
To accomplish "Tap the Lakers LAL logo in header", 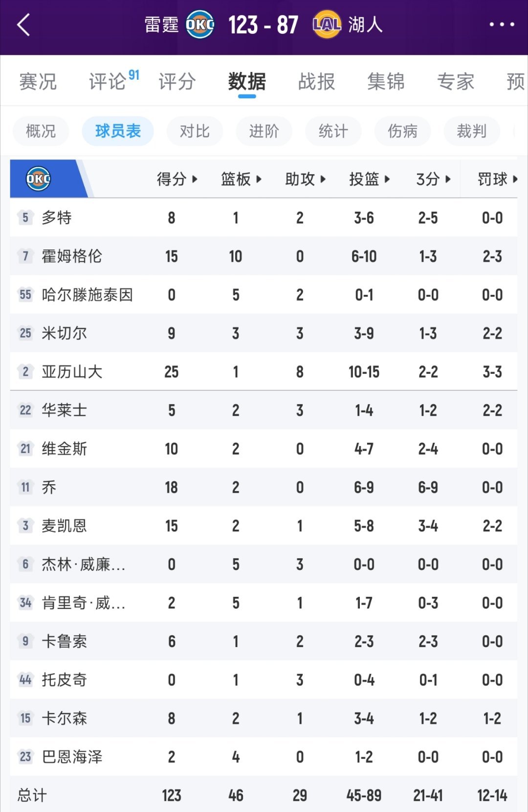I will (327, 24).
